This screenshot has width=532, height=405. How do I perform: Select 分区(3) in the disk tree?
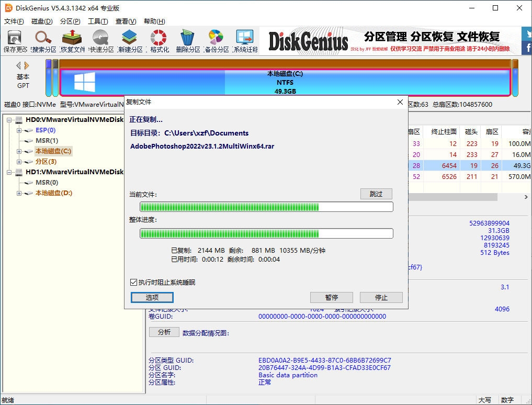pos(46,162)
